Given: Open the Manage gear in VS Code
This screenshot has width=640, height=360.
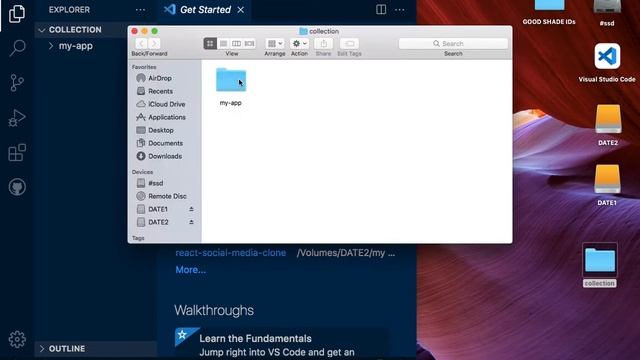Looking at the screenshot, I should (x=17, y=339).
